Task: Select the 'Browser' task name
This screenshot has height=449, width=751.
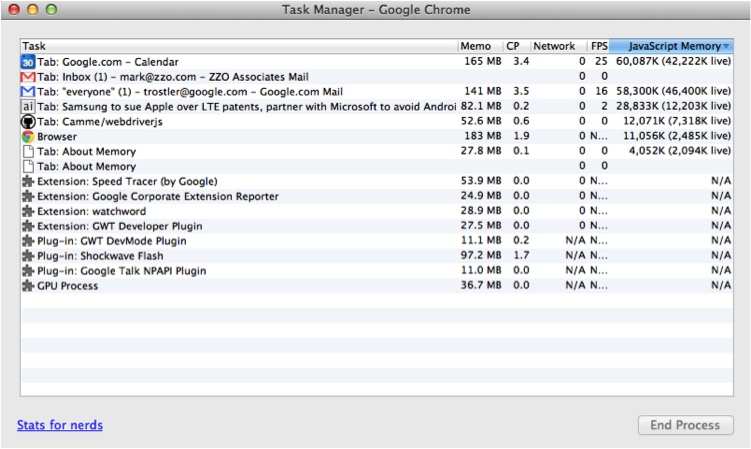Action: point(57,137)
